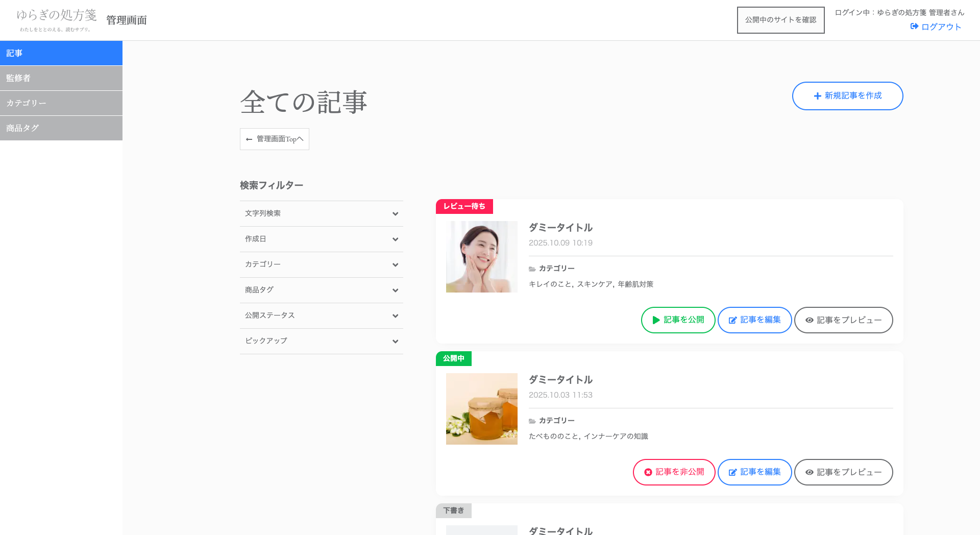The width and height of the screenshot is (980, 535).
Task: Preview the published honey jar article
Action: 843,472
